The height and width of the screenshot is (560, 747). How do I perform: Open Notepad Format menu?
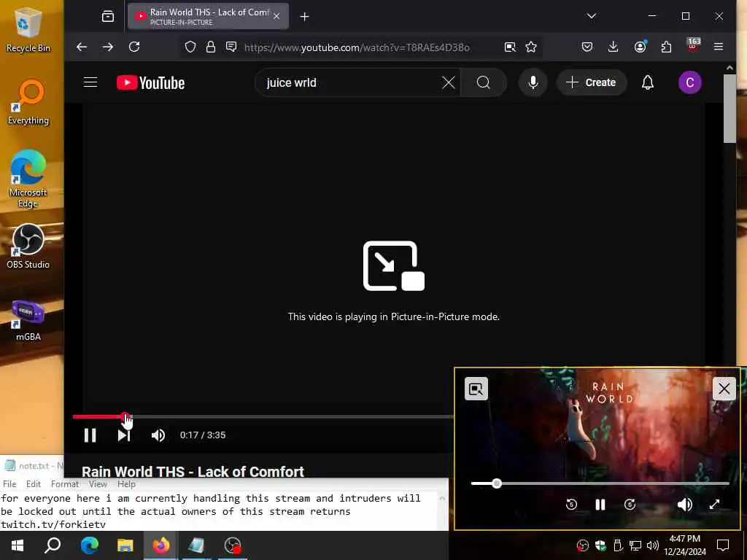coord(65,484)
